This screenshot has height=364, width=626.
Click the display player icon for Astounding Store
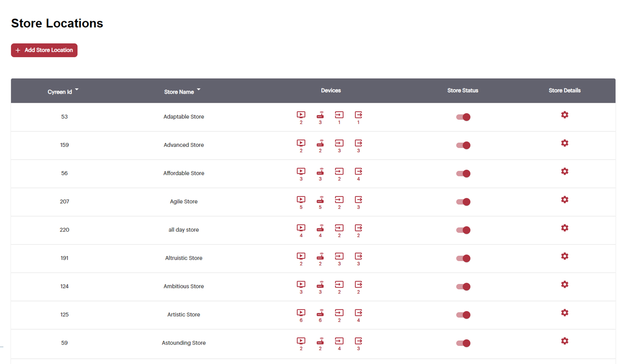tap(301, 341)
